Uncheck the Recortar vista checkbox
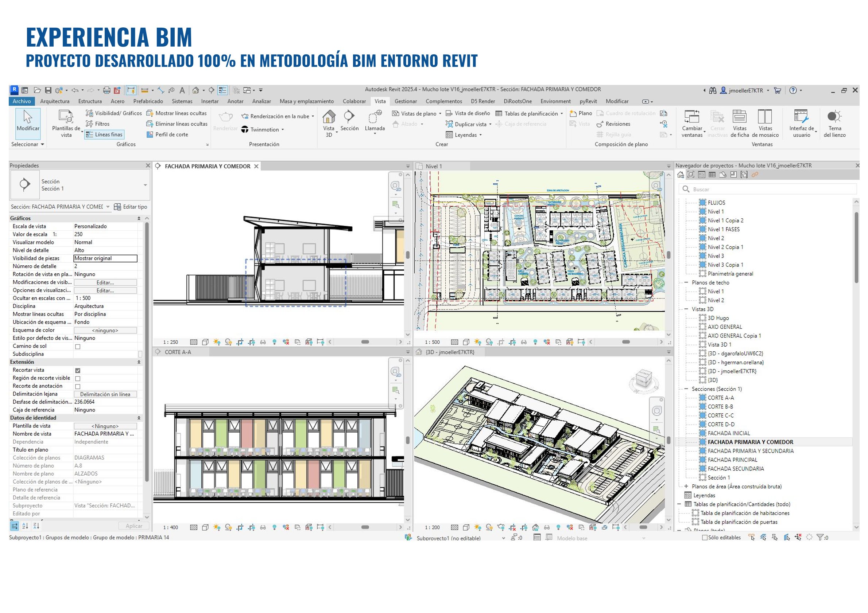The height and width of the screenshot is (613, 868). pos(77,371)
